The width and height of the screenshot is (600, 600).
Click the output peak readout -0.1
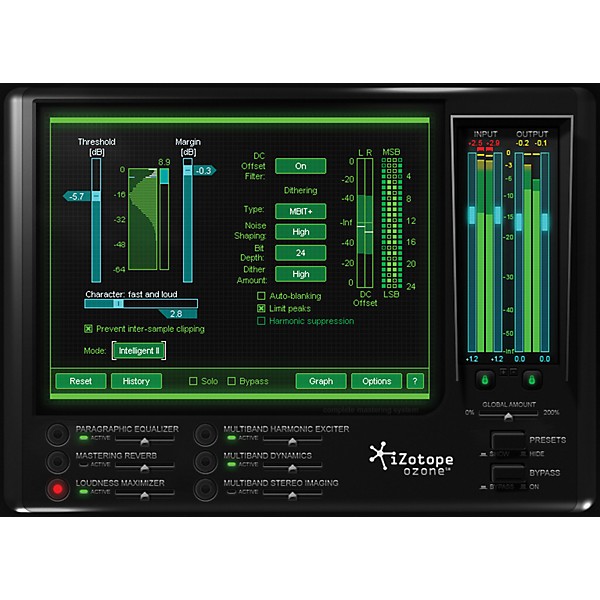tap(541, 143)
